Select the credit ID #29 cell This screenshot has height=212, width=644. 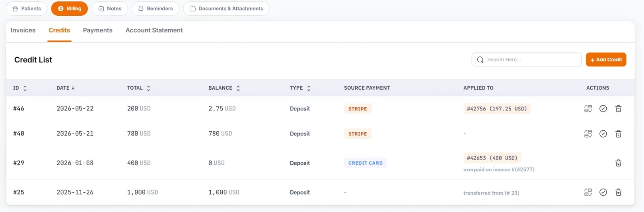pyautogui.click(x=18, y=163)
